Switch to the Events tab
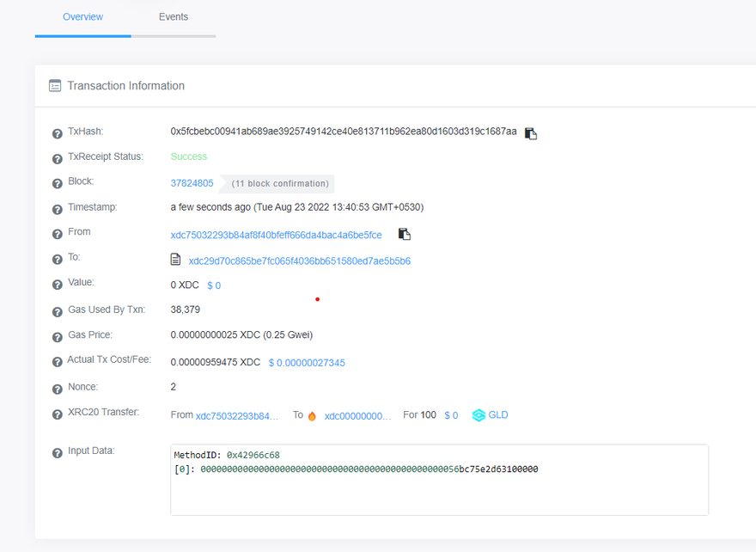The height and width of the screenshot is (552, 756). tap(174, 17)
